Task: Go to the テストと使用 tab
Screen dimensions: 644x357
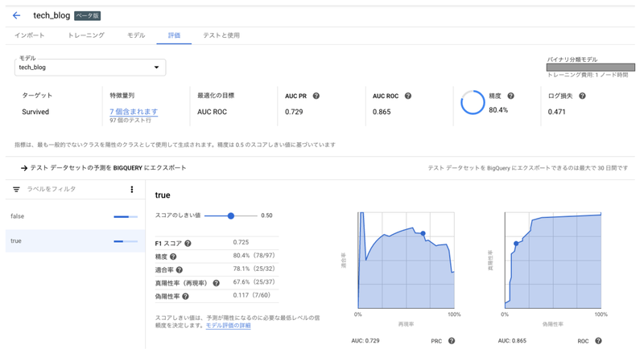Action: (x=221, y=35)
